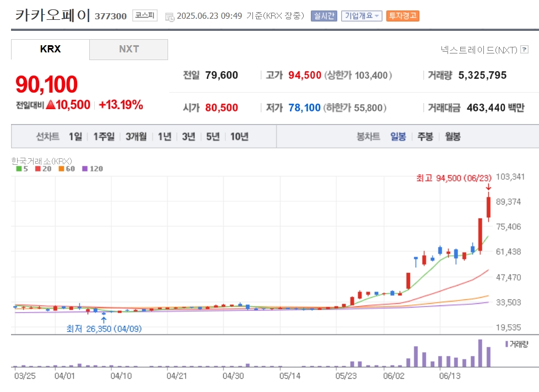This screenshot has width=539, height=392.
Task: Click the 04/10 date axis label
Action: click(121, 376)
